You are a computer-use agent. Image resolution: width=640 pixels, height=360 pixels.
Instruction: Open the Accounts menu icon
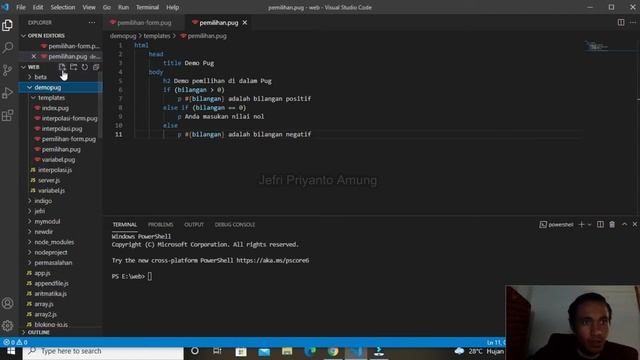tap(7, 303)
